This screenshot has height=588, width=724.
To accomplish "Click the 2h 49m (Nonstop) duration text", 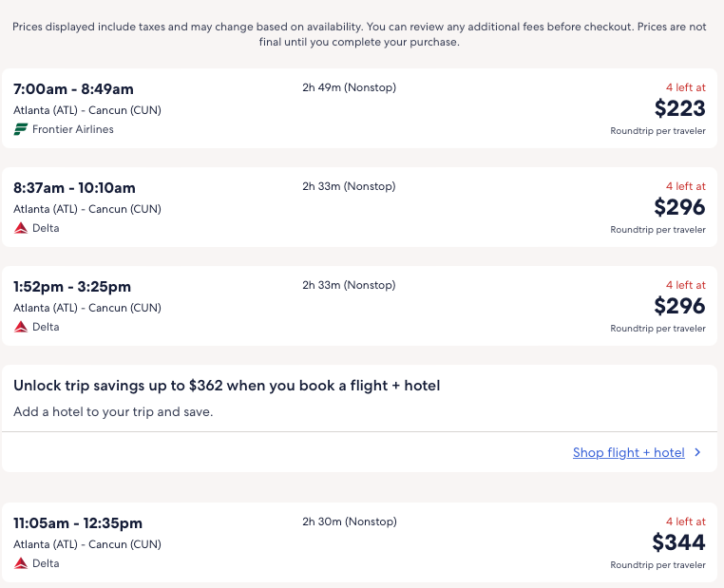I will point(349,88).
